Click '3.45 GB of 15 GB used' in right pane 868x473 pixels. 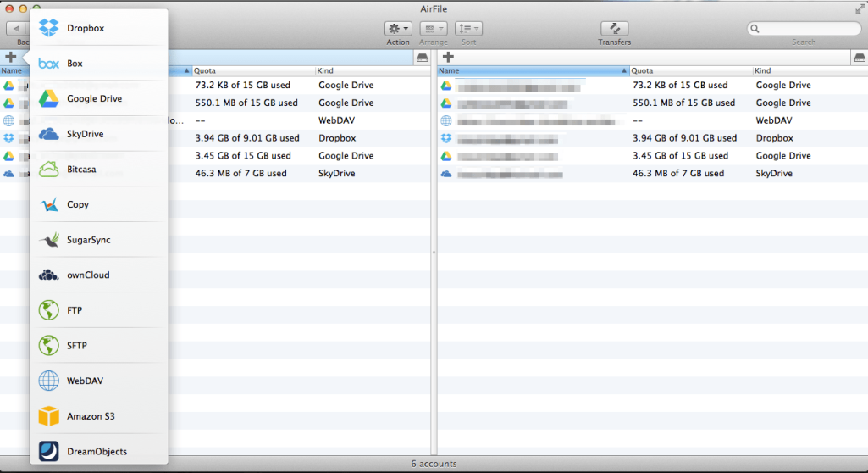coord(680,156)
